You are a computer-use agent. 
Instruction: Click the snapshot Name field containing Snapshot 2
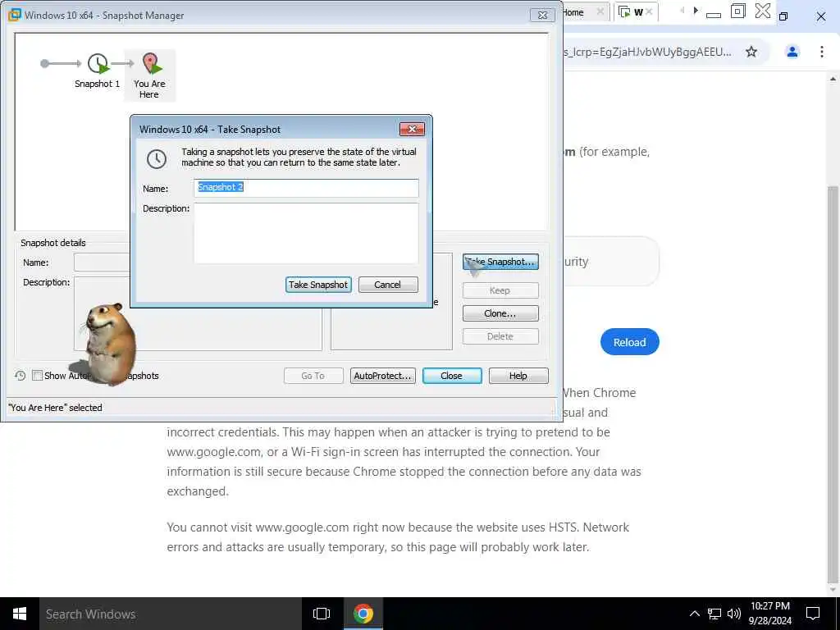click(306, 188)
